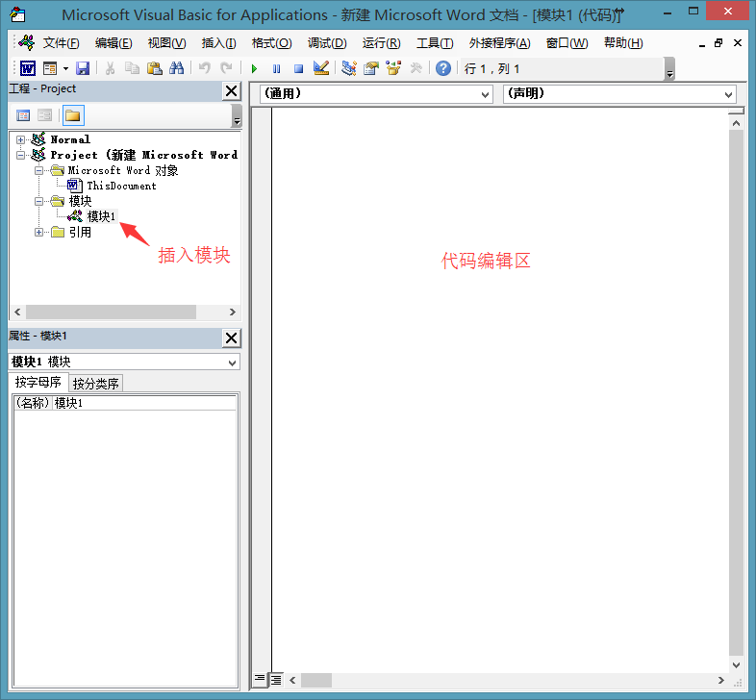Open the 外接程序(A) menu

coord(499,43)
